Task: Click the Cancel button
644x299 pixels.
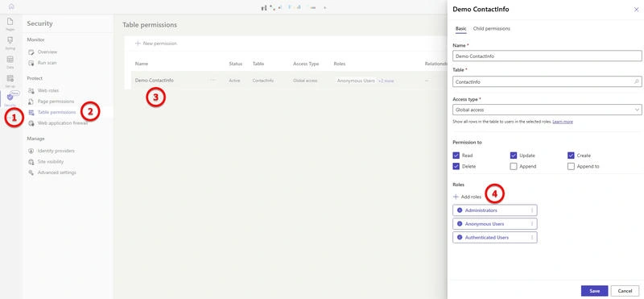Action: pyautogui.click(x=625, y=291)
